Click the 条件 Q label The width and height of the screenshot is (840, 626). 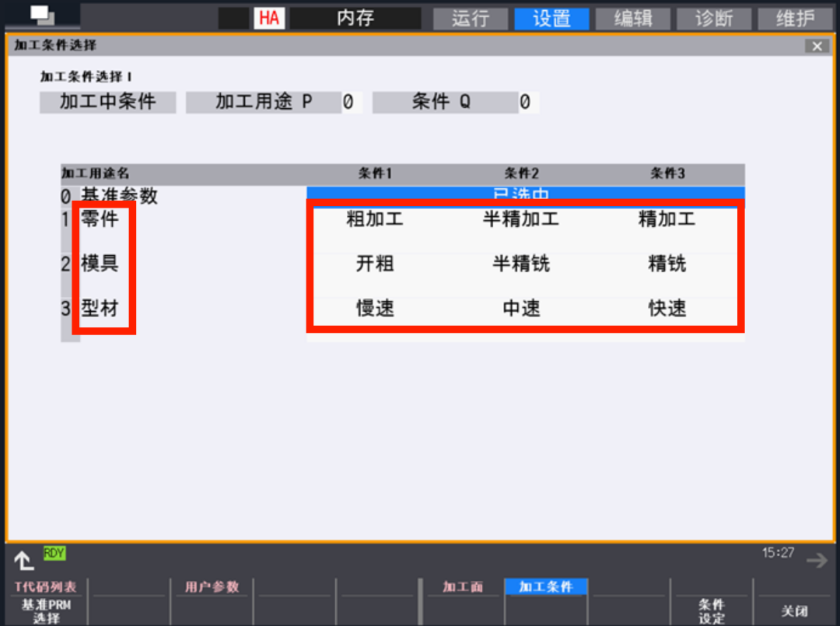click(445, 102)
